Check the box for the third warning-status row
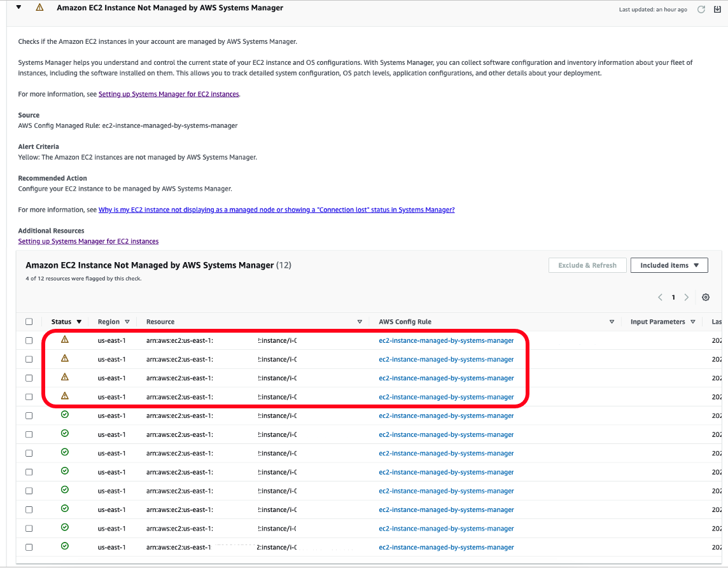728x568 pixels. [29, 378]
